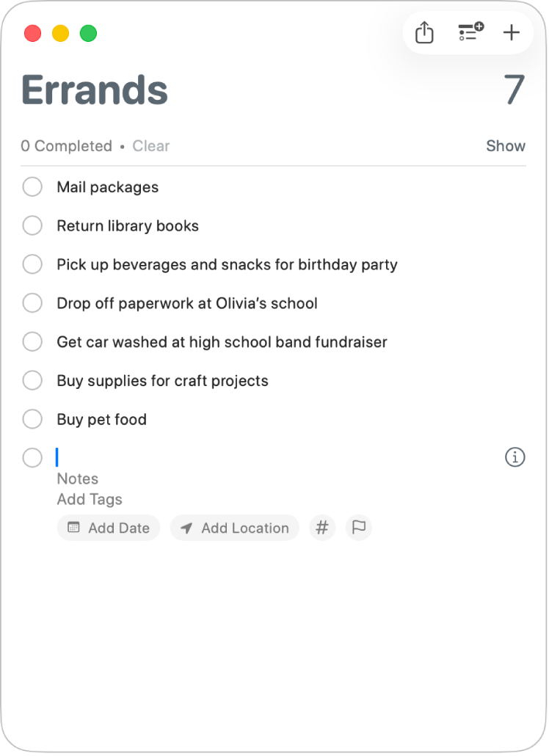Add a location to the new reminder

pos(234,528)
